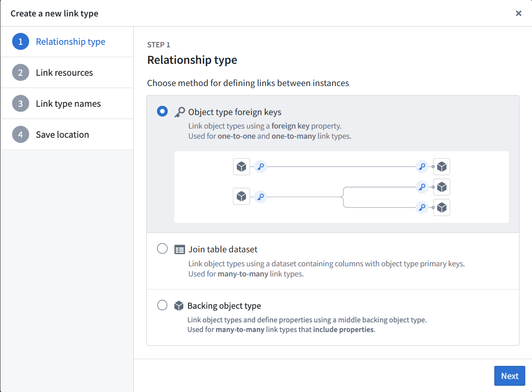Click 'Choose method for defining links' text

[x=248, y=83]
